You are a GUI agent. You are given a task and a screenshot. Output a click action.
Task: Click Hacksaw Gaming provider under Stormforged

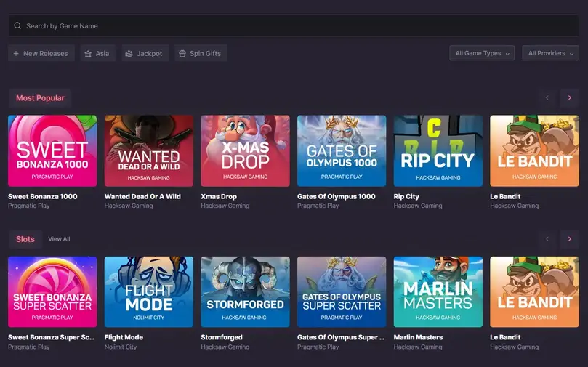(225, 347)
